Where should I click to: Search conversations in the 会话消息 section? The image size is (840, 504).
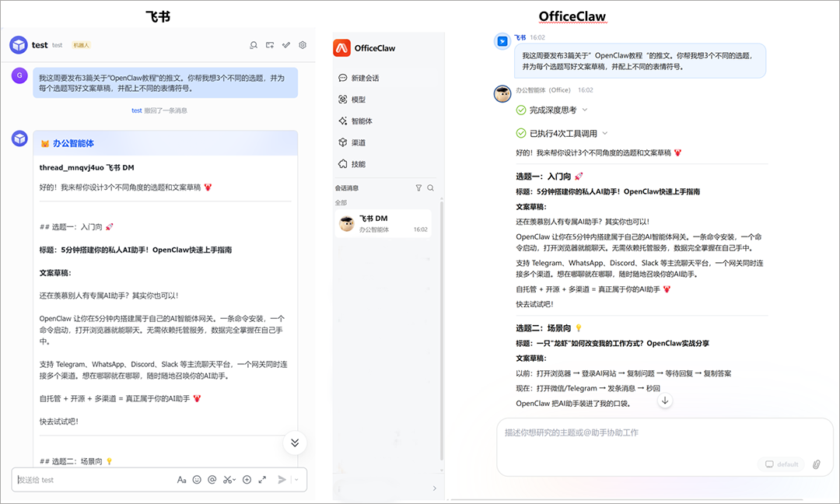pyautogui.click(x=430, y=188)
